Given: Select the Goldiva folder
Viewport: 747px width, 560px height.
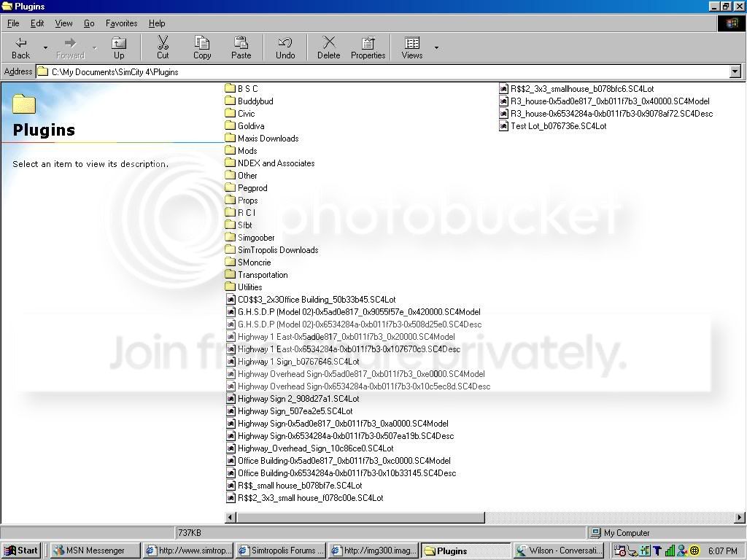Looking at the screenshot, I should [x=244, y=125].
